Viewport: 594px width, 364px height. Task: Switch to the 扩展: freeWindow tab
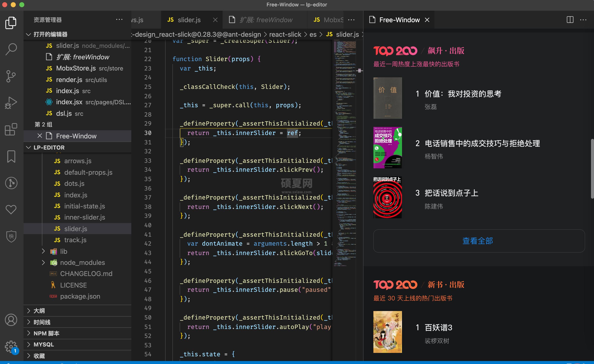click(265, 20)
